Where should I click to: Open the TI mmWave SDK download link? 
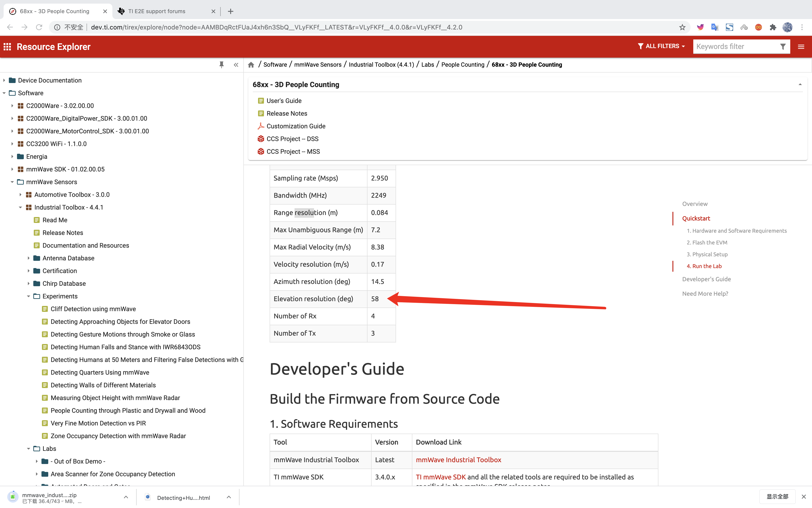click(441, 477)
